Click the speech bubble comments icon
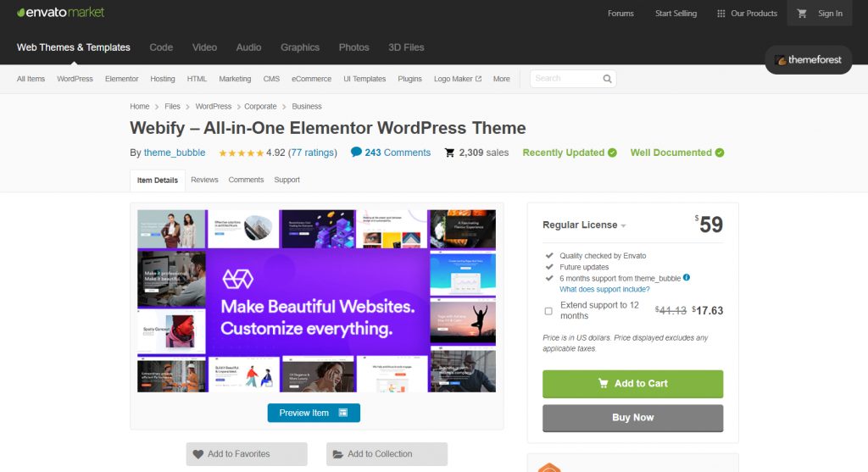This screenshot has height=472, width=868. [x=356, y=153]
